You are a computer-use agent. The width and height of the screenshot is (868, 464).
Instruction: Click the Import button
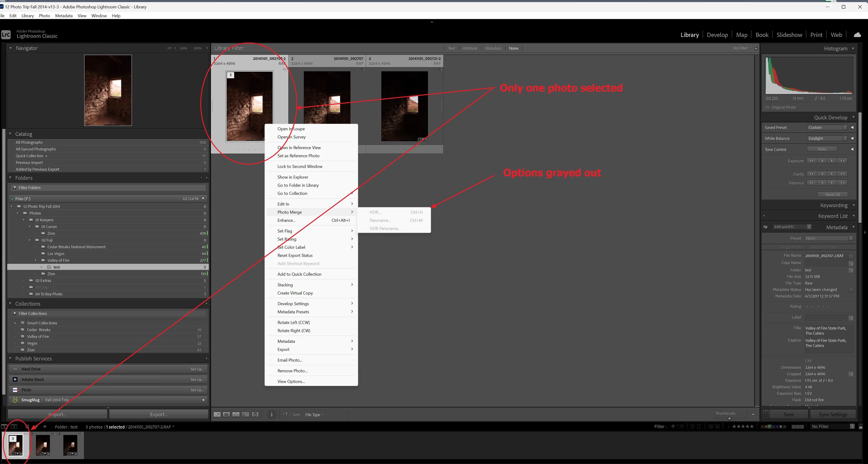(x=57, y=415)
